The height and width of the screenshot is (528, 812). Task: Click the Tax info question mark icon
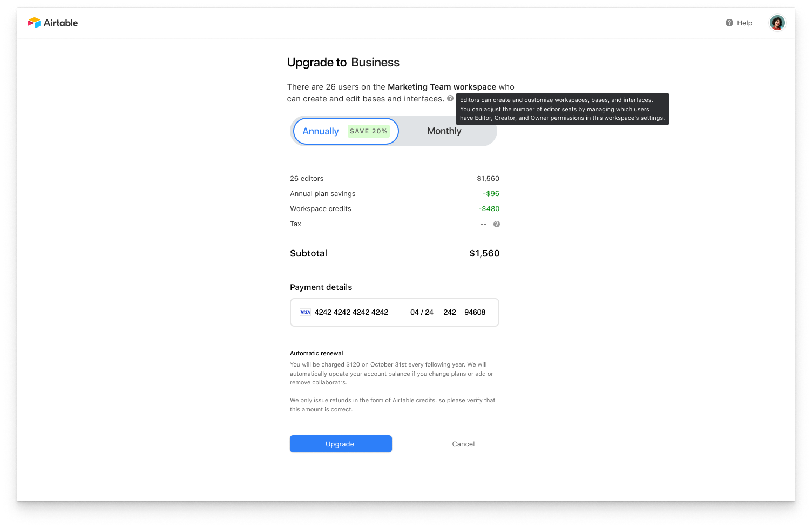pos(496,224)
